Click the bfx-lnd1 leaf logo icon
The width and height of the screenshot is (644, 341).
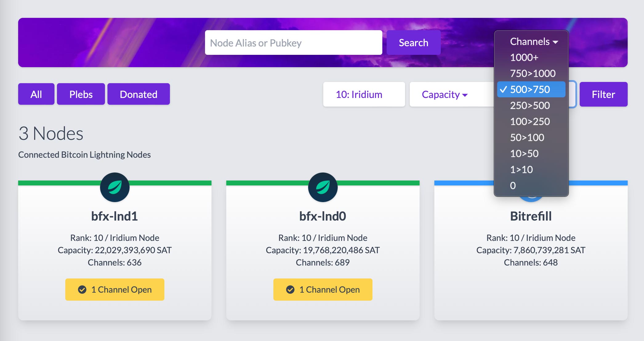tap(115, 187)
